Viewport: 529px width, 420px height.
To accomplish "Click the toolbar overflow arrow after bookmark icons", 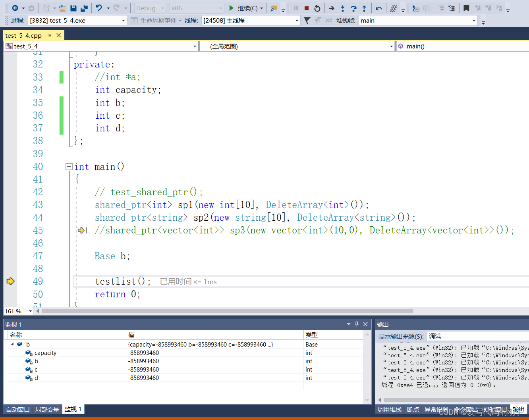I will coord(508,10).
